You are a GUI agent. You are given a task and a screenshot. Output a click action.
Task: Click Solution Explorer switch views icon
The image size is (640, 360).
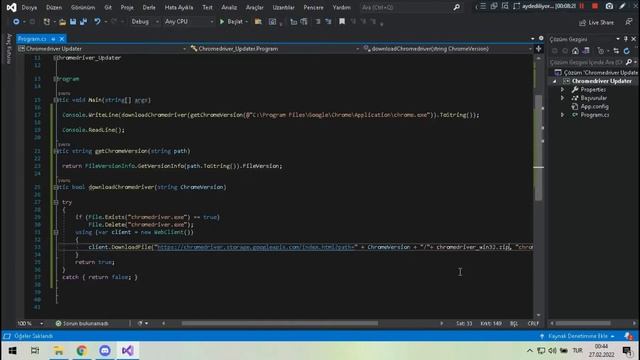586,51
